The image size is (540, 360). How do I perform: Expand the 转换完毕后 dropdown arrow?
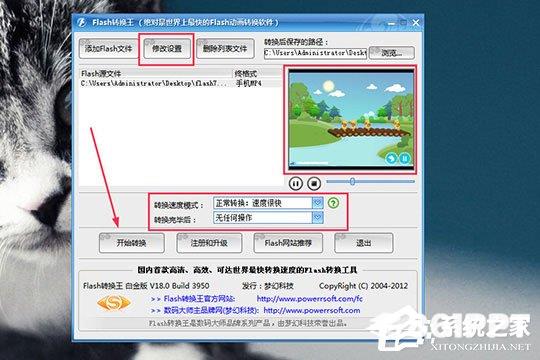tap(318, 217)
